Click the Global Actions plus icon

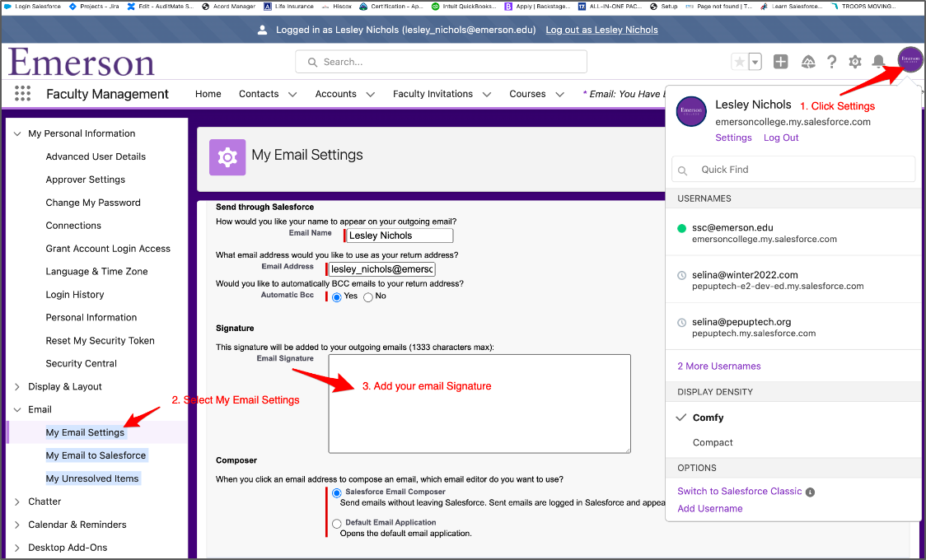click(x=781, y=62)
